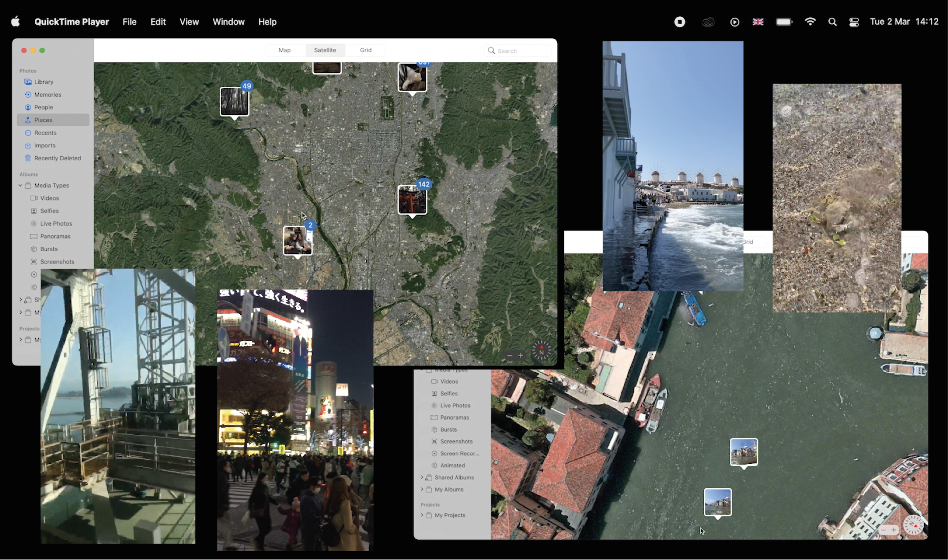Click the map compass control
Image resolution: width=948 pixels, height=560 pixels.
click(541, 351)
